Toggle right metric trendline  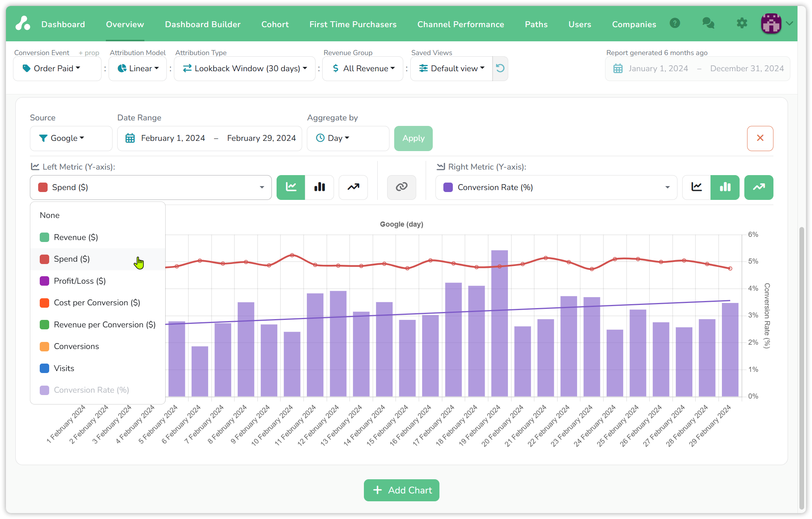(759, 187)
